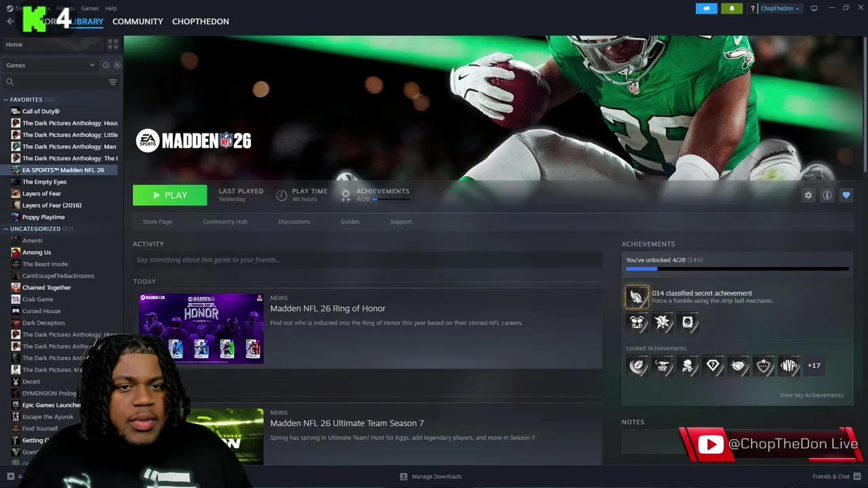Open the Discussions link

click(294, 222)
